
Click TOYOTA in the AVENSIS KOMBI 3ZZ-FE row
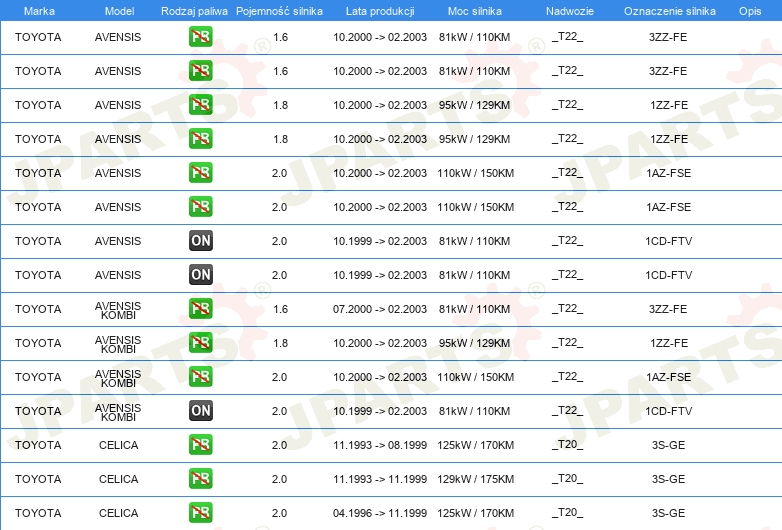[x=38, y=309]
